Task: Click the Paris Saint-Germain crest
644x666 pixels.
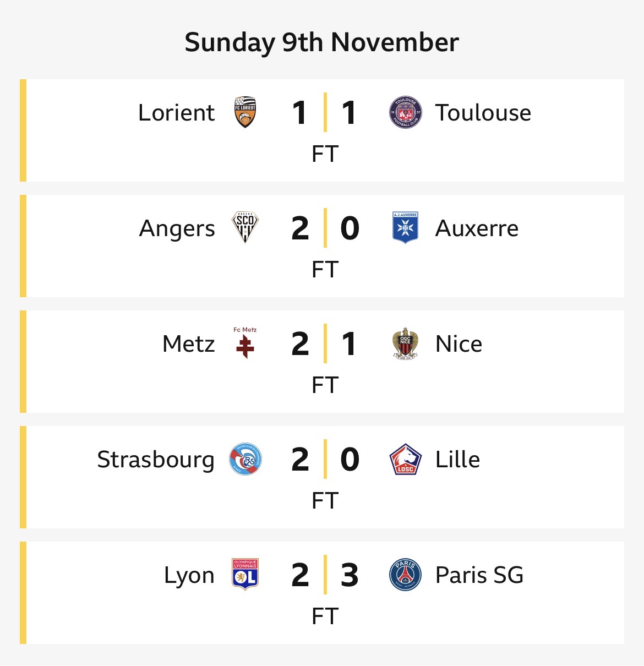Action: (405, 575)
